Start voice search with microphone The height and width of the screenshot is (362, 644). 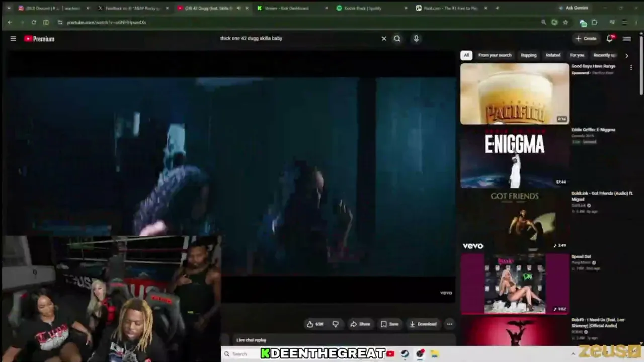(x=416, y=38)
